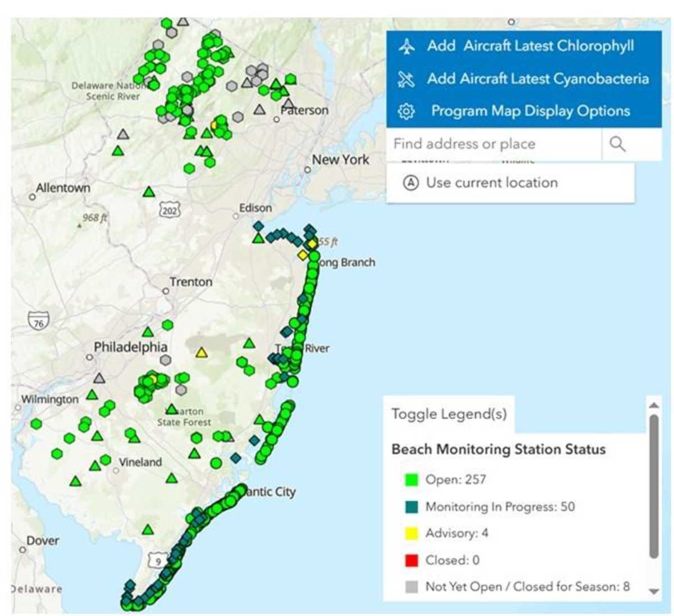Click the Find address or place field

[x=494, y=144]
